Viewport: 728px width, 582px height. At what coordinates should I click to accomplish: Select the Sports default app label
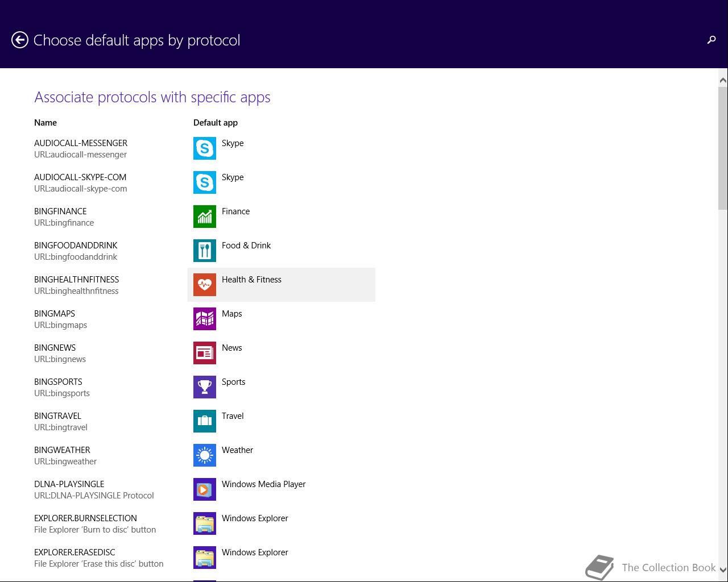pyautogui.click(x=234, y=382)
